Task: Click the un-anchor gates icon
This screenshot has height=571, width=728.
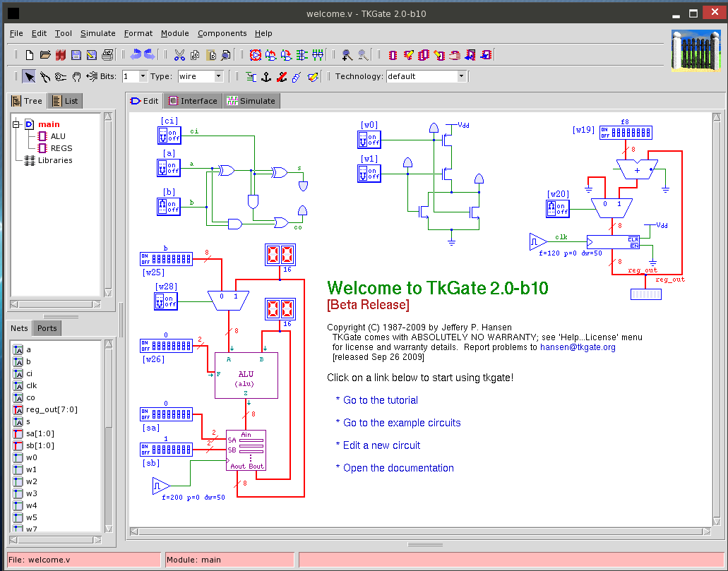Action: point(281,77)
